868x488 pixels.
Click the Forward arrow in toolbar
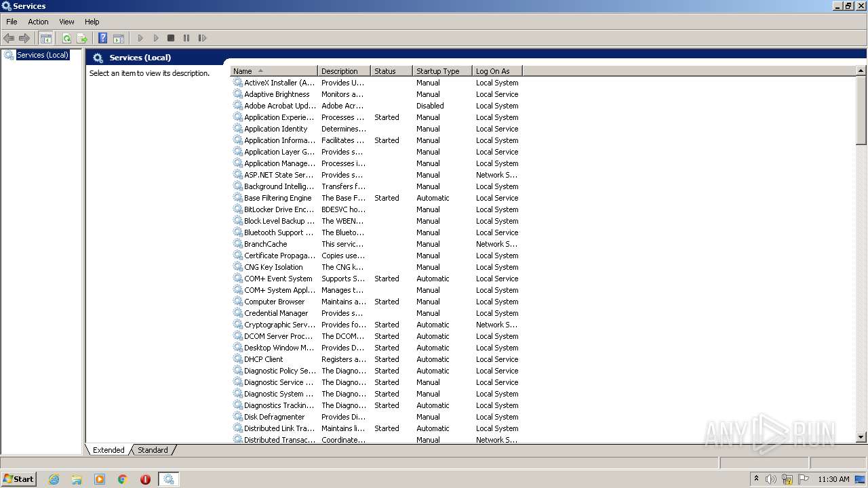tap(24, 39)
